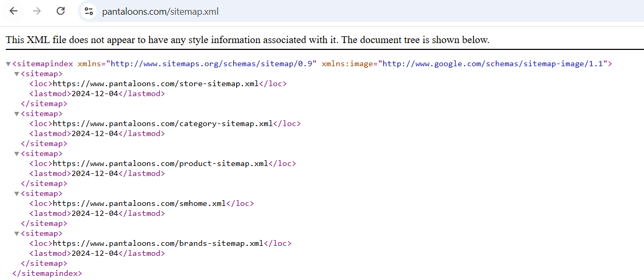The width and height of the screenshot is (644, 280).
Task: Click the lastmod date under product-sitemap.xml
Action: click(95, 173)
